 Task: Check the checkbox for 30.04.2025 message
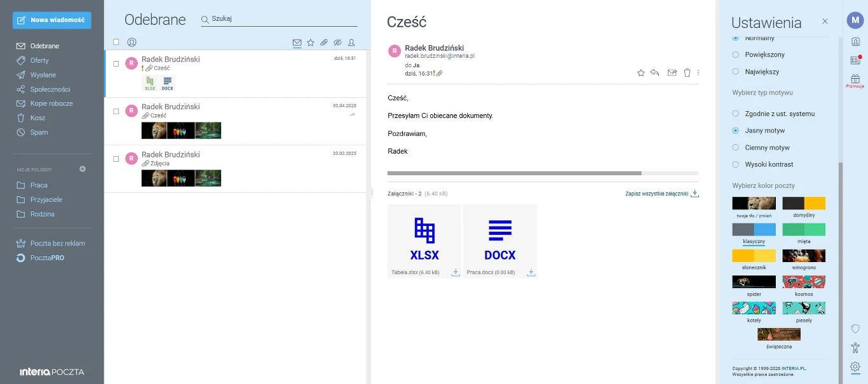[116, 111]
